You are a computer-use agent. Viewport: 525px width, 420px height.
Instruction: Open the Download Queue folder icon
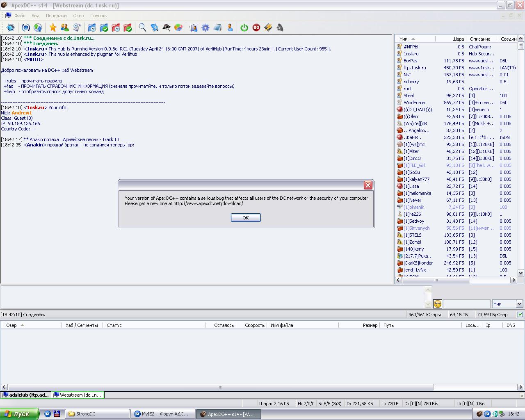[x=92, y=27]
